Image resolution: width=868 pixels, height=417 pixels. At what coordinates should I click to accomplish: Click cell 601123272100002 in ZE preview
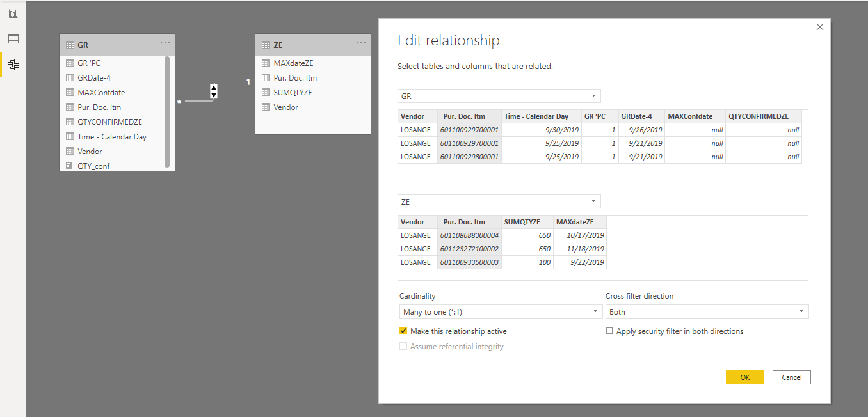click(x=469, y=249)
